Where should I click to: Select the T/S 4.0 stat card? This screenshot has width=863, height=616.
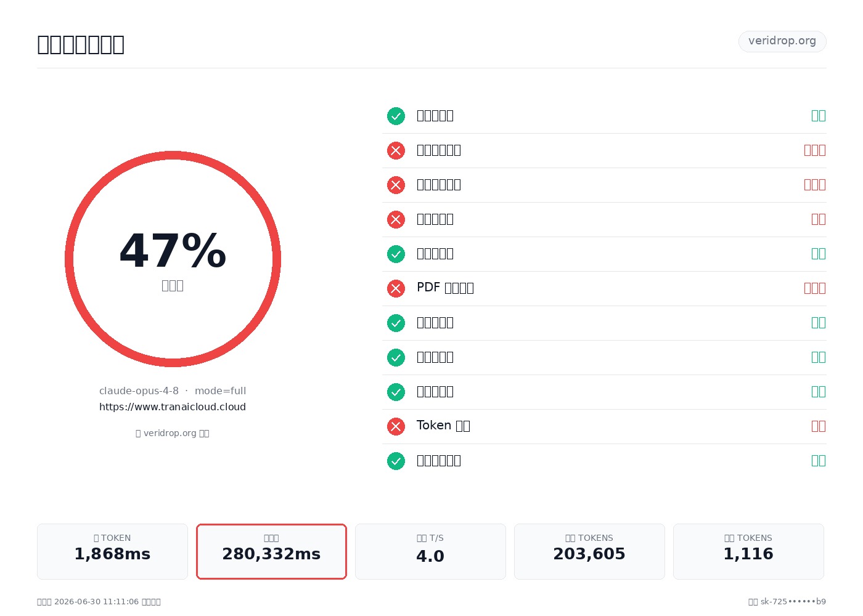click(430, 551)
